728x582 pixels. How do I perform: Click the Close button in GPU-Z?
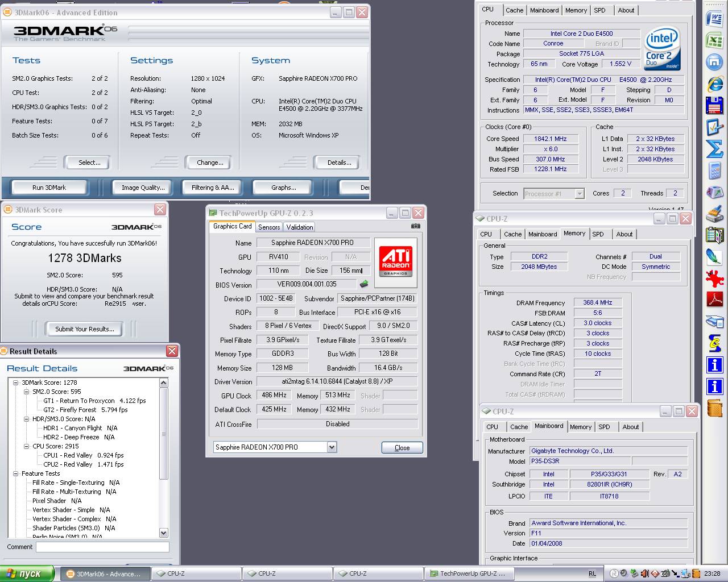point(402,448)
